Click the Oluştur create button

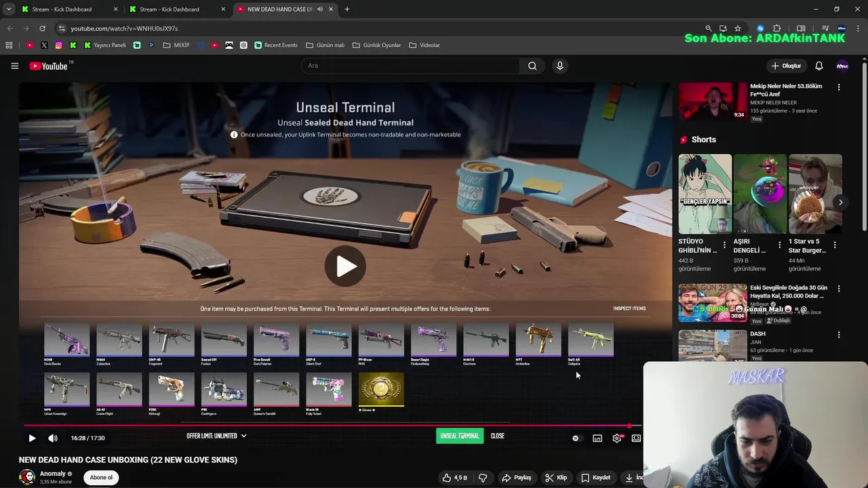pos(786,66)
